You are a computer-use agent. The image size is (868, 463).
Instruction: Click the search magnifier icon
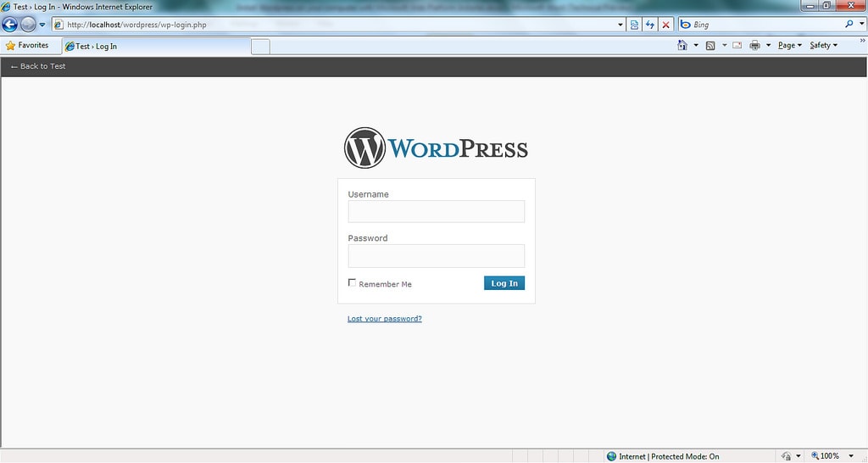point(849,24)
